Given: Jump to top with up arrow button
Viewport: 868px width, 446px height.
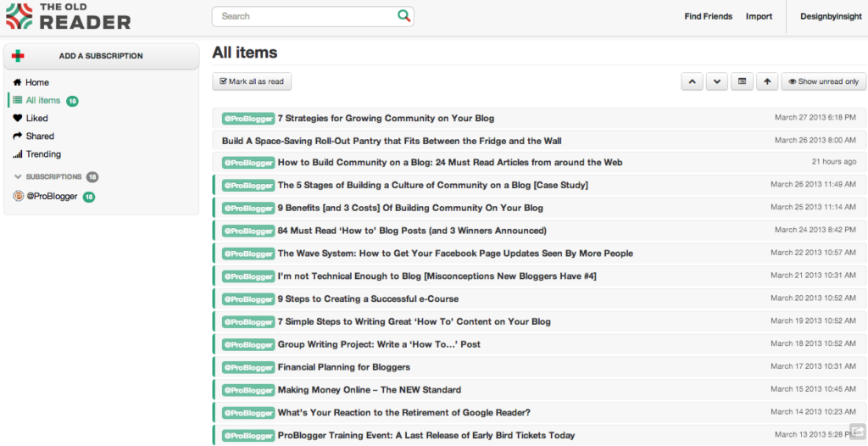Looking at the screenshot, I should [767, 81].
